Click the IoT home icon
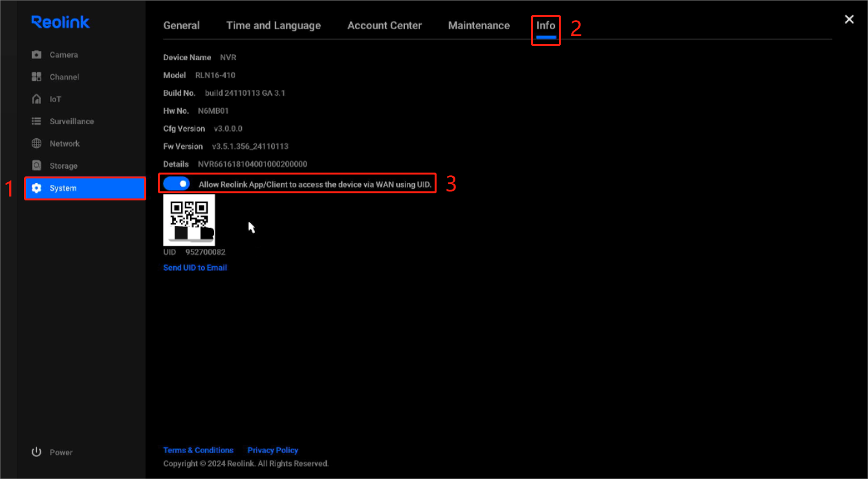Image resolution: width=868 pixels, height=479 pixels. [x=37, y=99]
